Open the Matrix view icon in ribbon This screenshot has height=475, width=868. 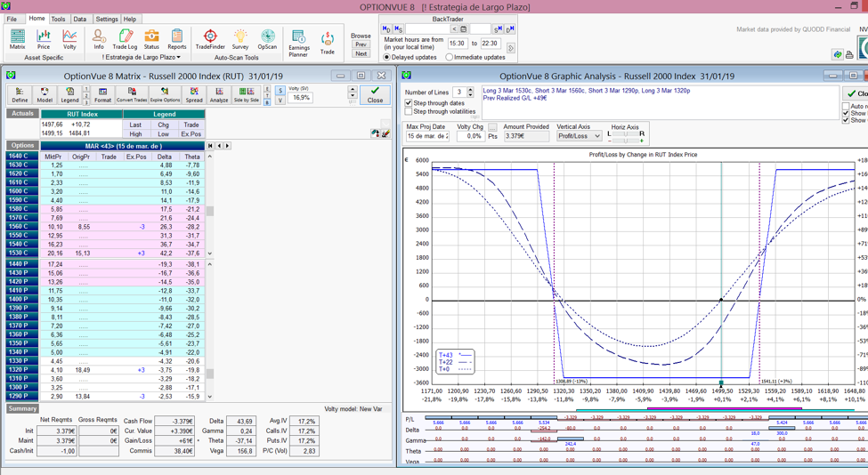17,39
